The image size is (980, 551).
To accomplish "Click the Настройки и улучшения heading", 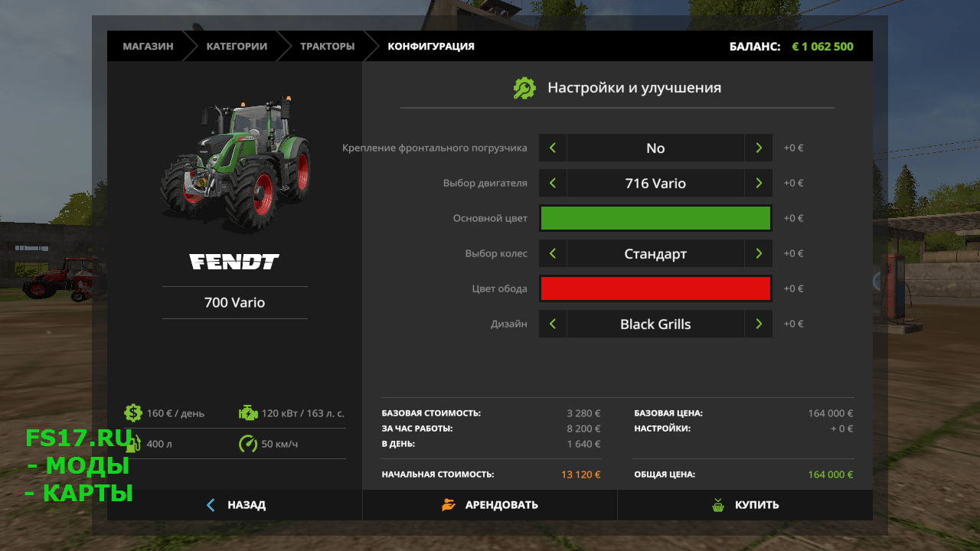I will 634,87.
